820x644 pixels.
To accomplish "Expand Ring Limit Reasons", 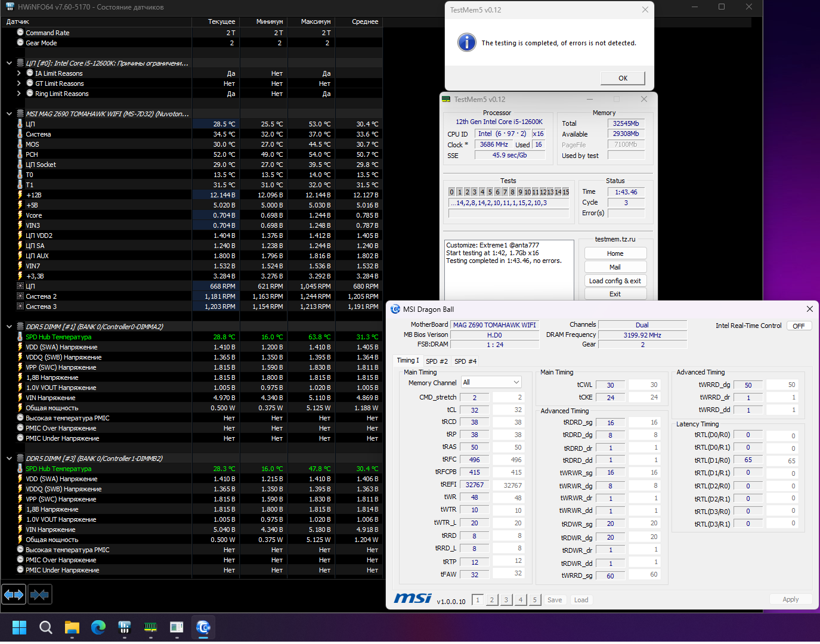I will click(18, 94).
